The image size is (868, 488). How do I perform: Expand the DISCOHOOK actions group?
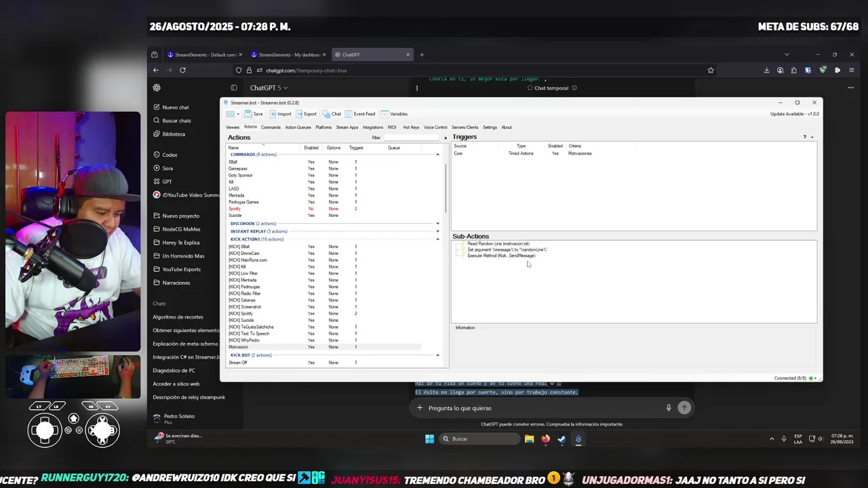pyautogui.click(x=437, y=224)
